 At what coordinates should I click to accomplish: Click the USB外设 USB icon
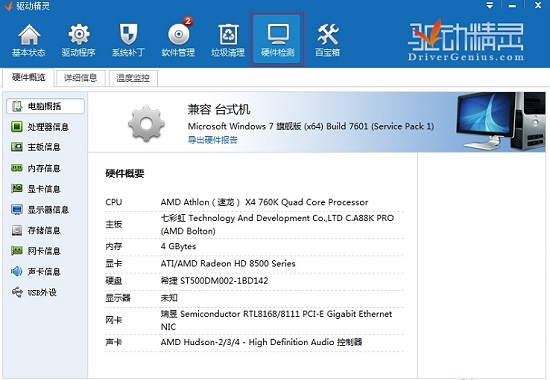click(16, 292)
